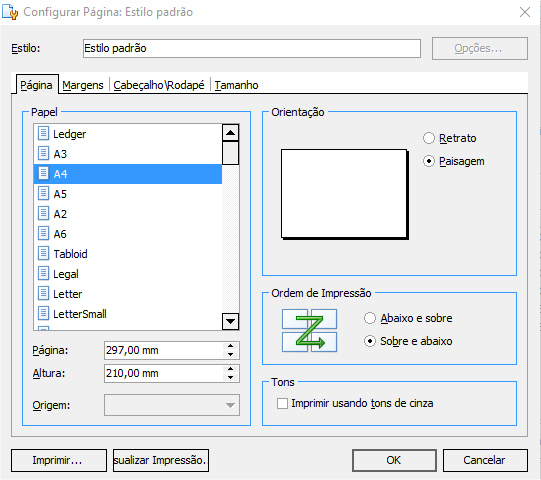Select Letter paper size
541x480 pixels.
pos(128,294)
